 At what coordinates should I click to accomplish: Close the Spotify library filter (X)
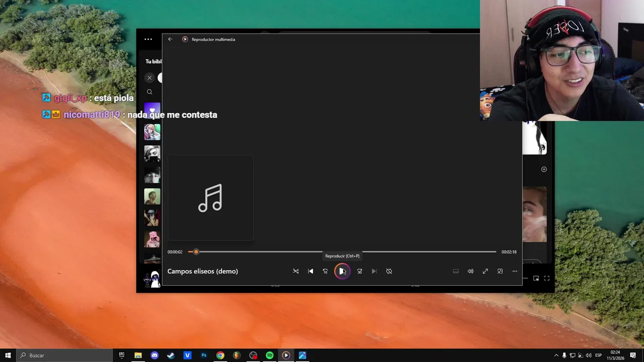pyautogui.click(x=149, y=77)
